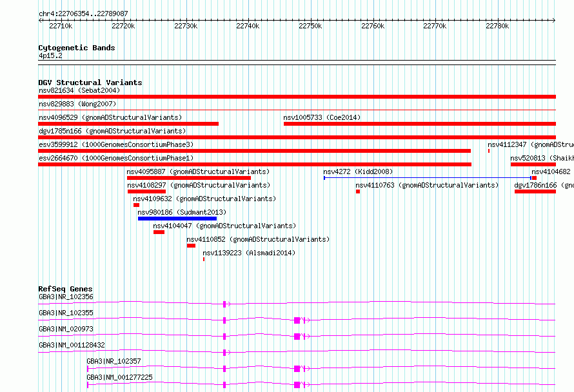Click the nsv4110763 variant label
574x392 pixels.
point(427,185)
